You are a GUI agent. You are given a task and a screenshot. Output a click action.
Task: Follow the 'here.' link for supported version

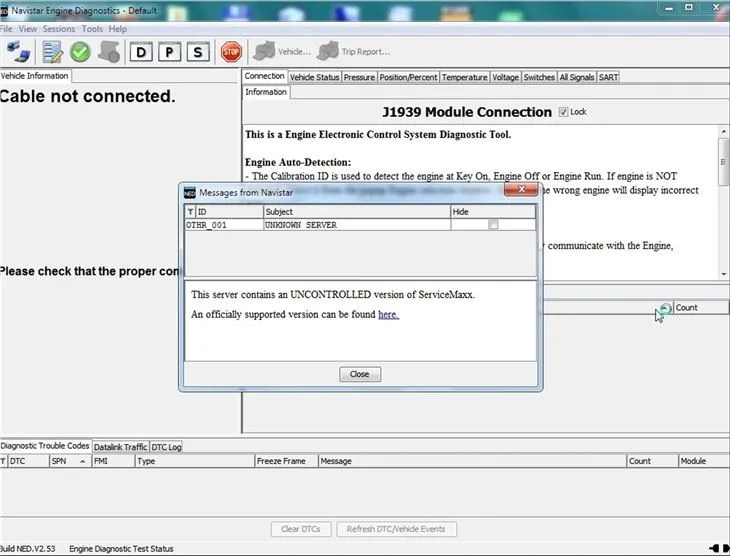pos(388,315)
